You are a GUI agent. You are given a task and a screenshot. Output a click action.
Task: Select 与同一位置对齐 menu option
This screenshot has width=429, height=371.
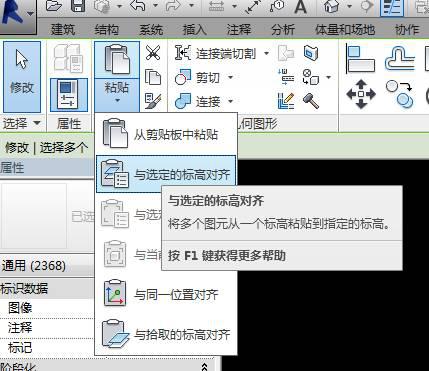[x=166, y=294]
